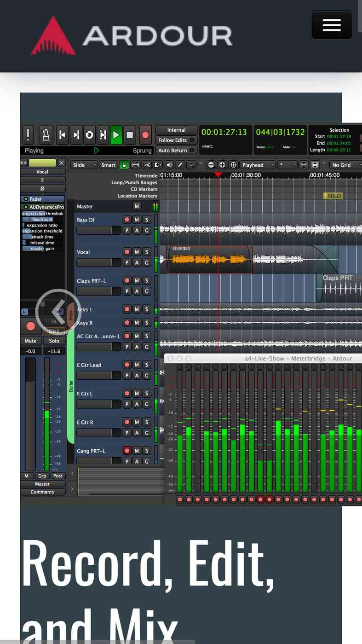Image resolution: width=362 pixels, height=644 pixels.
Task: Jump to session end transport button
Action: [x=76, y=135]
